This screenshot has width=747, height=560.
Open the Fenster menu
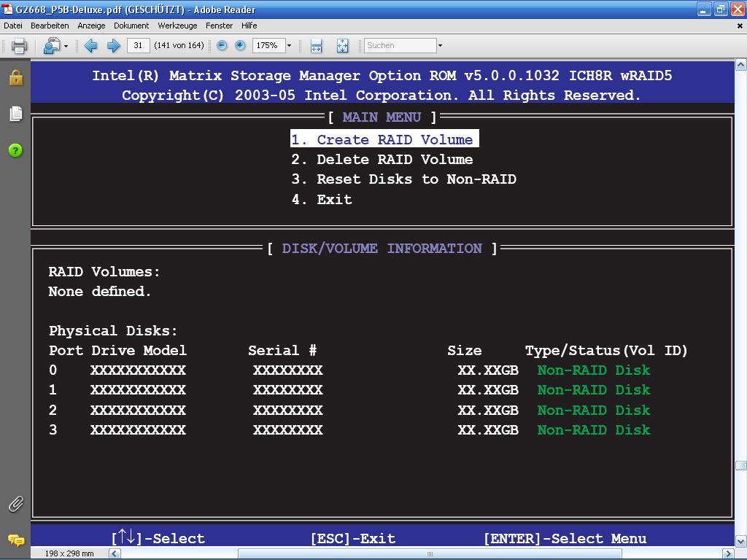219,26
